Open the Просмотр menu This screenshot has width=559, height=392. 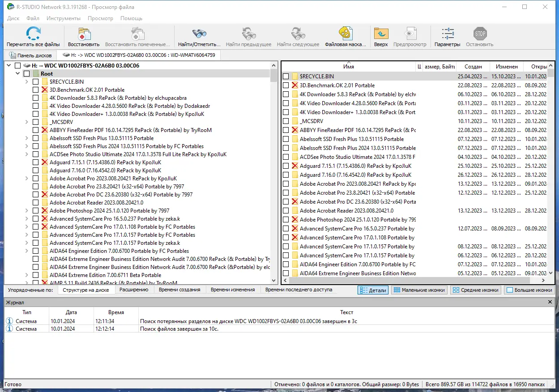pos(101,18)
